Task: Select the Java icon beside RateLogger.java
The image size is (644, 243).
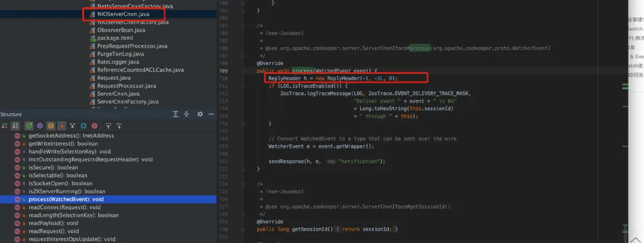Action: click(x=92, y=62)
